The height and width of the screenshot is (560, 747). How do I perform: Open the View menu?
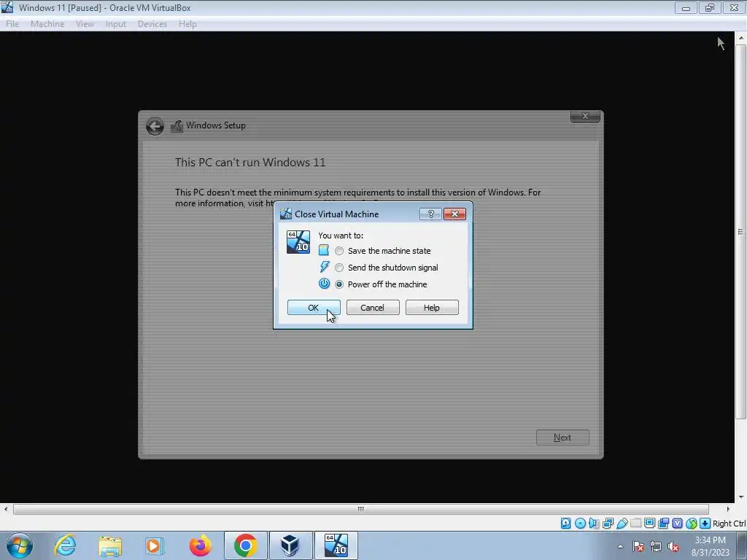[85, 24]
